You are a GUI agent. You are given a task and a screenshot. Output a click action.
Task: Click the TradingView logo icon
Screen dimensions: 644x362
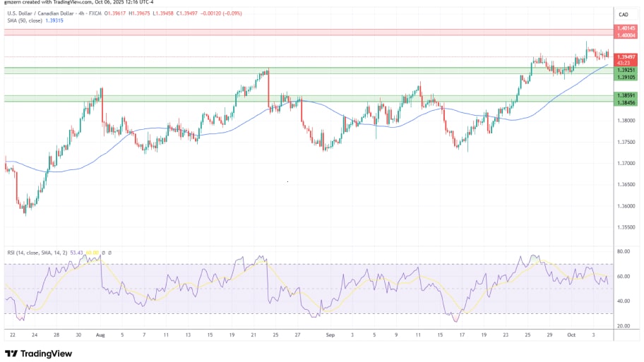[11, 354]
